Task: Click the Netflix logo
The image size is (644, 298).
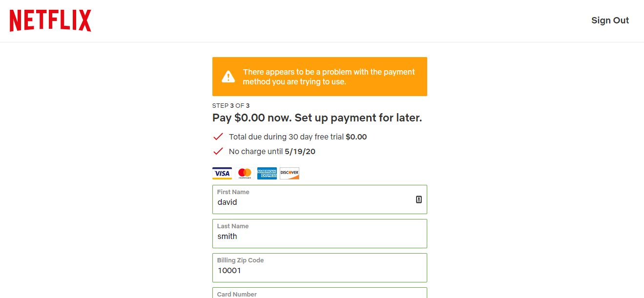Action: (x=50, y=21)
